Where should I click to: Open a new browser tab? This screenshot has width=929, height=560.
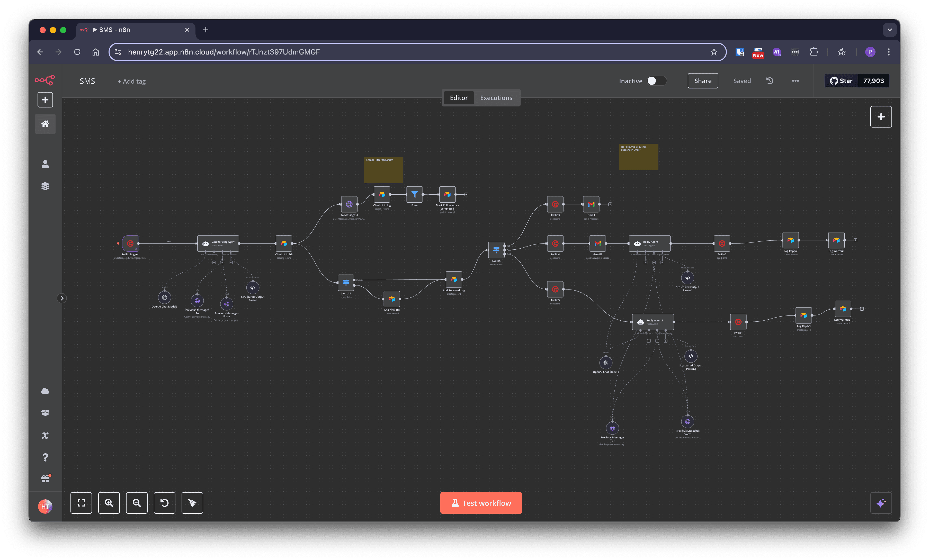click(206, 30)
